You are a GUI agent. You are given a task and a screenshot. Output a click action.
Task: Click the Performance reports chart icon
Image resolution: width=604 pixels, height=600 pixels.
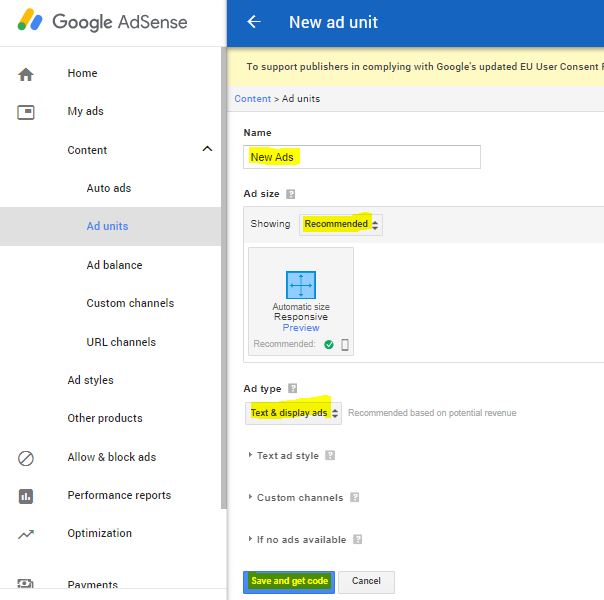[26, 496]
